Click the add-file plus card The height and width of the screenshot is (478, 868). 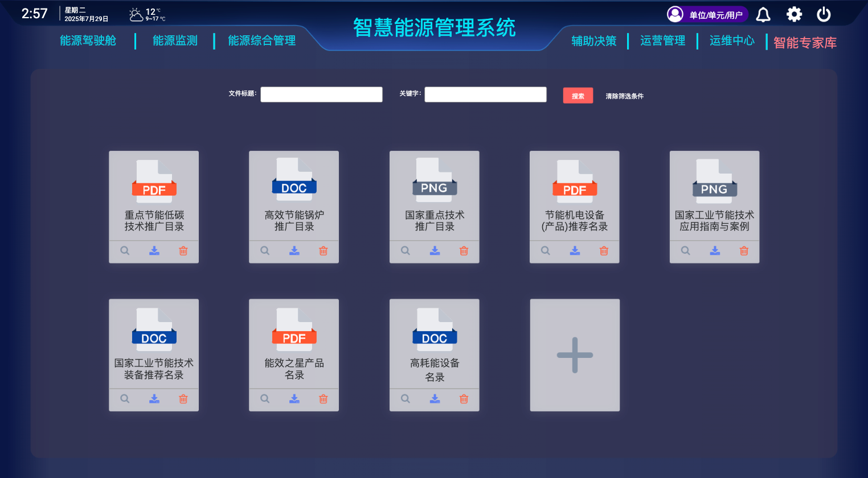coord(575,355)
